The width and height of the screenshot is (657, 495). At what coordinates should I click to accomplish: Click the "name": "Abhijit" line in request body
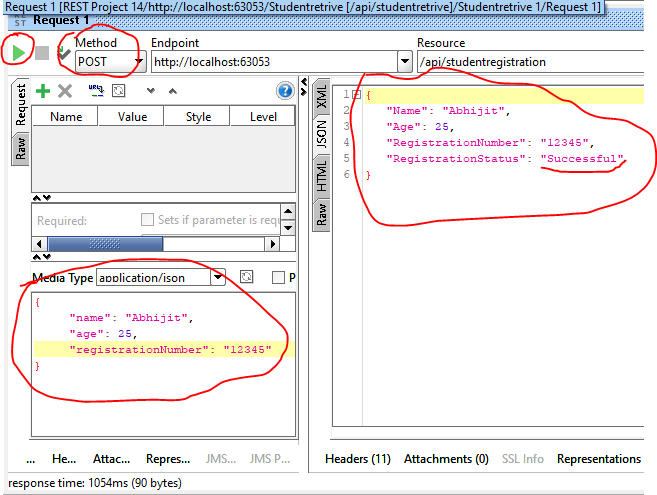[x=131, y=318]
